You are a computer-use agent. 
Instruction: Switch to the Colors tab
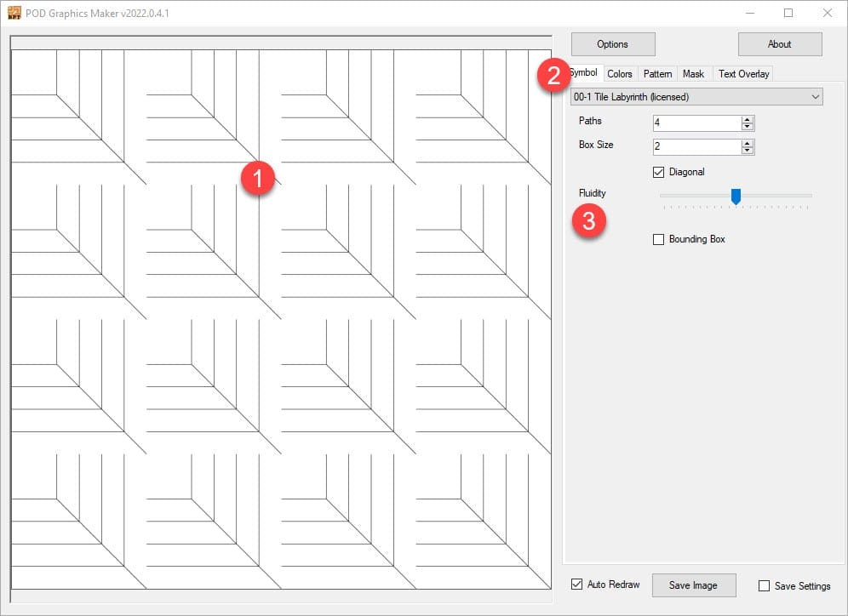[x=619, y=74]
